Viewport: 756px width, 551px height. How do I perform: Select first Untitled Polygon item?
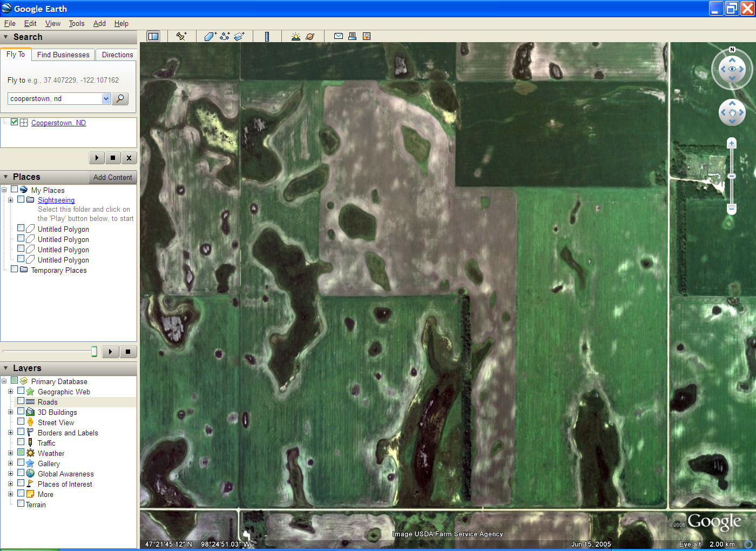coord(63,229)
